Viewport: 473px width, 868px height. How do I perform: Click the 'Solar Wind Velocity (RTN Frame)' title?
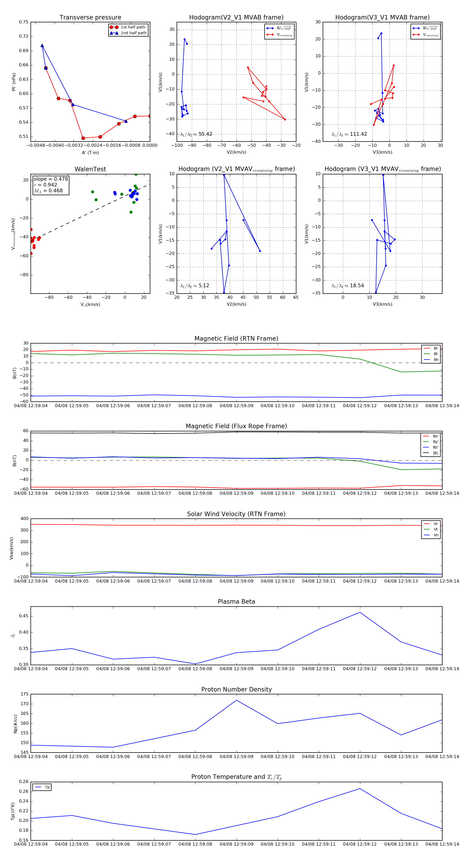(x=236, y=514)
